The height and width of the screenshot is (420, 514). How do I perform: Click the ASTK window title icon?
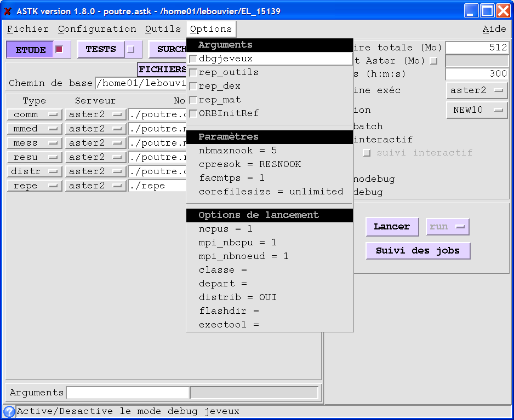point(8,11)
